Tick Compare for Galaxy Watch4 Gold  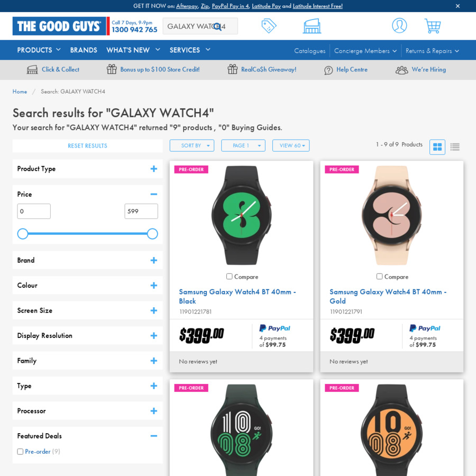[380, 277]
